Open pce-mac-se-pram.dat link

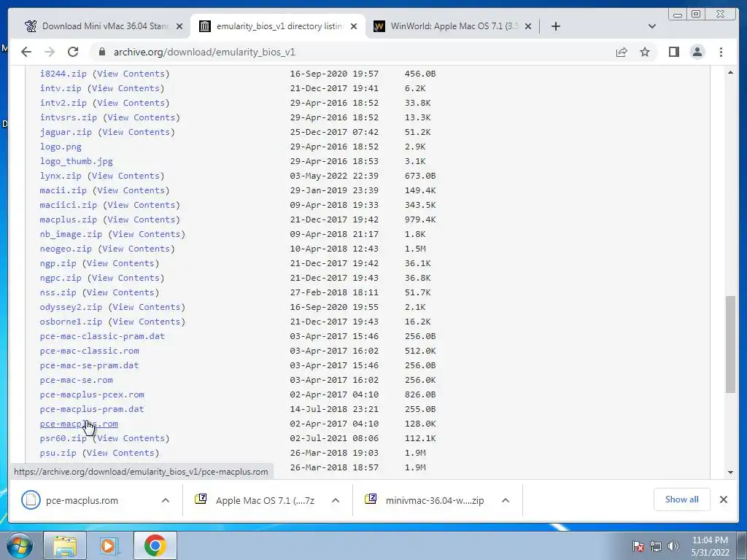pyautogui.click(x=90, y=366)
